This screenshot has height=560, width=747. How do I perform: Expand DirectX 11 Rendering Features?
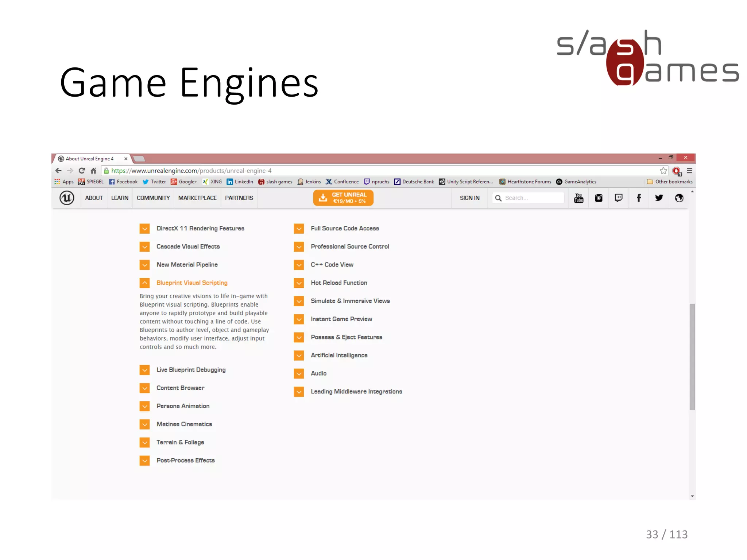coord(144,229)
